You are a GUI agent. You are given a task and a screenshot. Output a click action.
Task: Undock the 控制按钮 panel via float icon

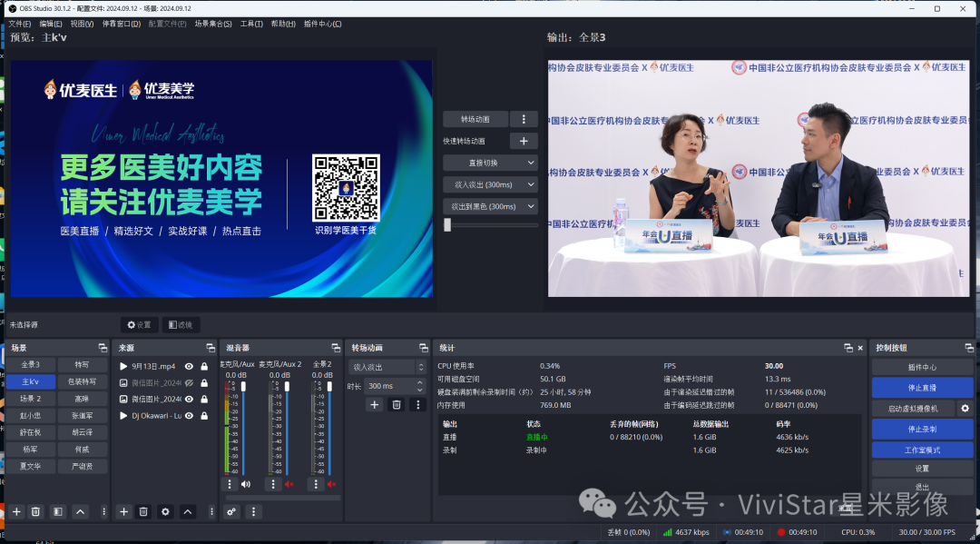coord(969,348)
